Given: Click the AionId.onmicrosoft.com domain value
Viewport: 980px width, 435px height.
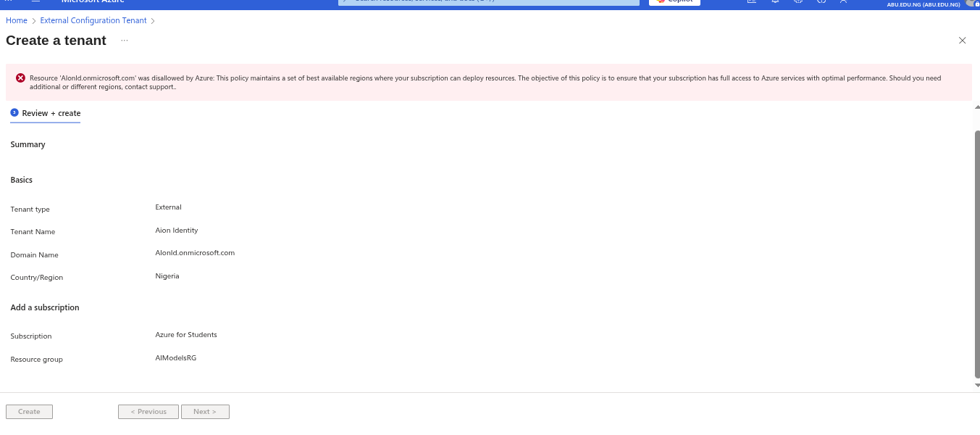Looking at the screenshot, I should coord(195,253).
